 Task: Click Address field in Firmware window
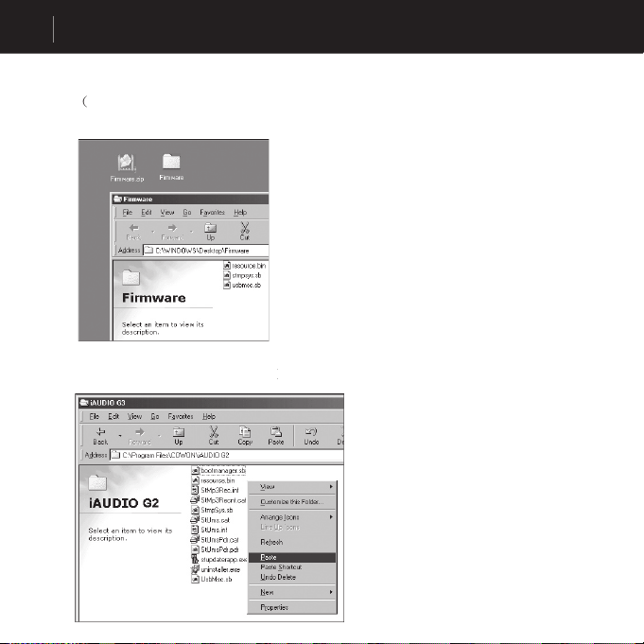pos(206,251)
